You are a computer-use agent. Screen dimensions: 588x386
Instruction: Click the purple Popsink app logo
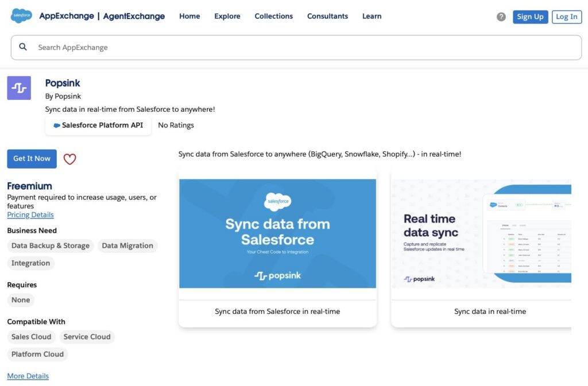19,88
